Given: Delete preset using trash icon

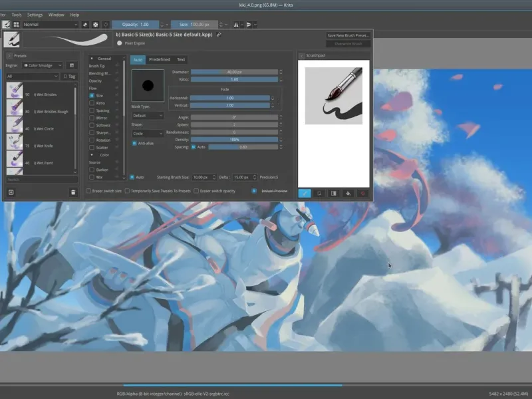Looking at the screenshot, I should tap(73, 192).
